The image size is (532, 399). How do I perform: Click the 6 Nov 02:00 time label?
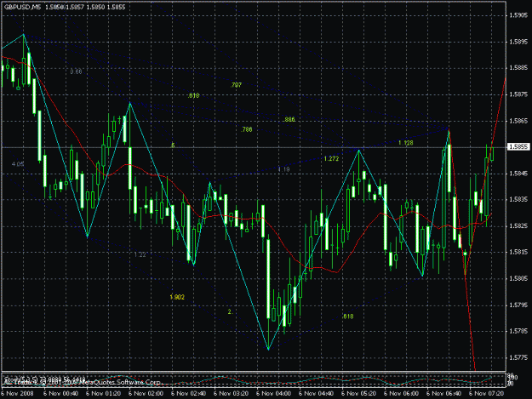pyautogui.click(x=146, y=394)
